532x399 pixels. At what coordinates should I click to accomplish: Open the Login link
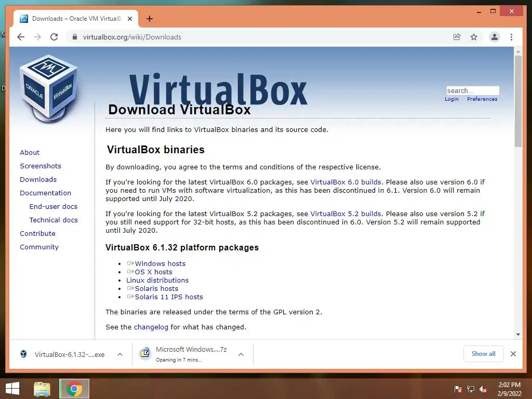click(x=451, y=99)
